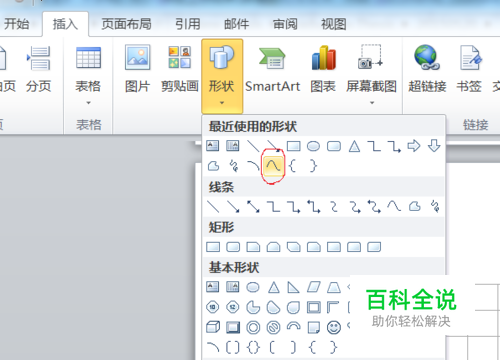Choose the pie shape under 基本形状

click(253, 307)
